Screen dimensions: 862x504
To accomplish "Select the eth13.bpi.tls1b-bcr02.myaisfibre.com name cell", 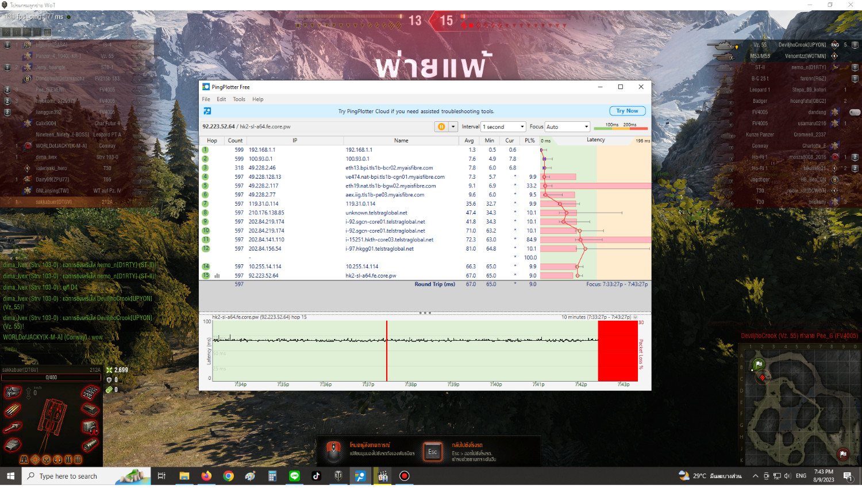I will coord(389,168).
